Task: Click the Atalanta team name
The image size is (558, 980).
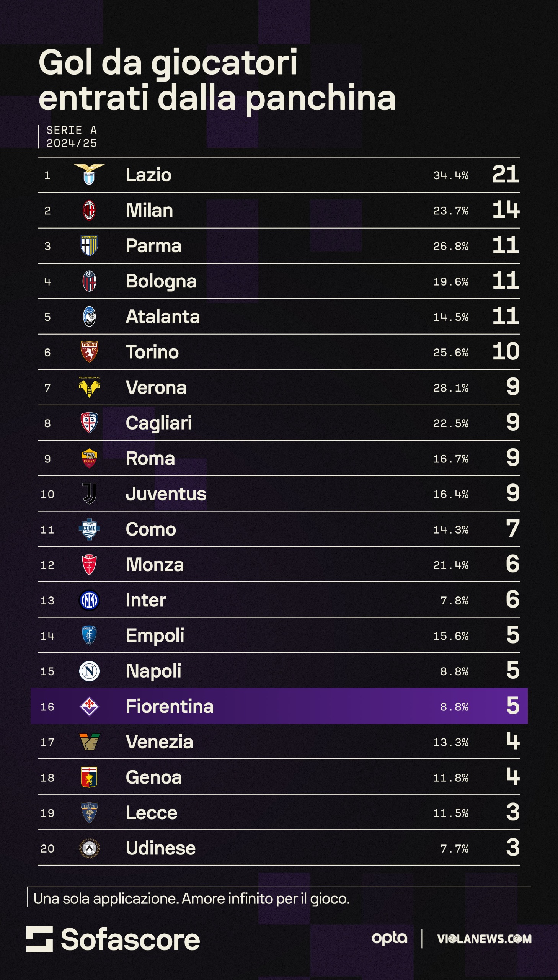Action: [163, 317]
